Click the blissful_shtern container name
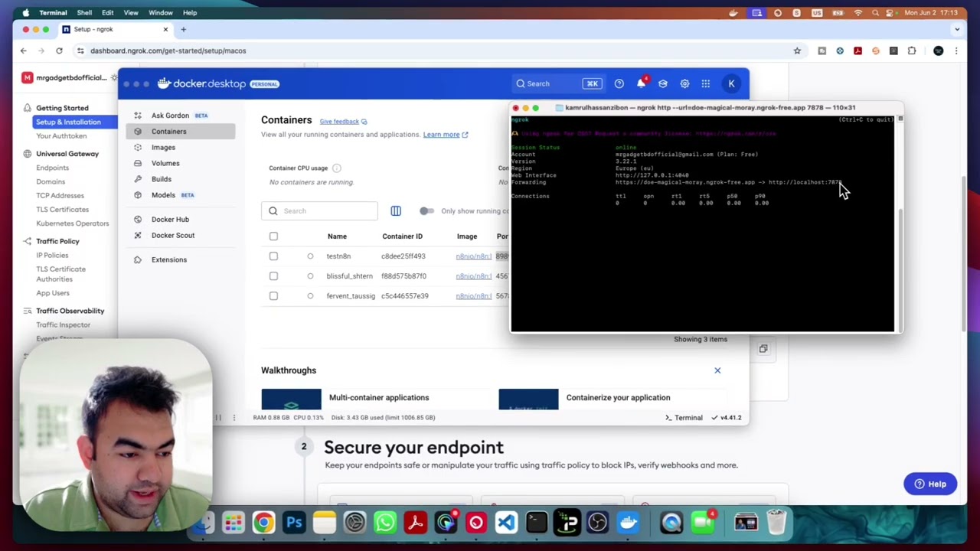Viewport: 980px width, 551px height. pos(349,276)
